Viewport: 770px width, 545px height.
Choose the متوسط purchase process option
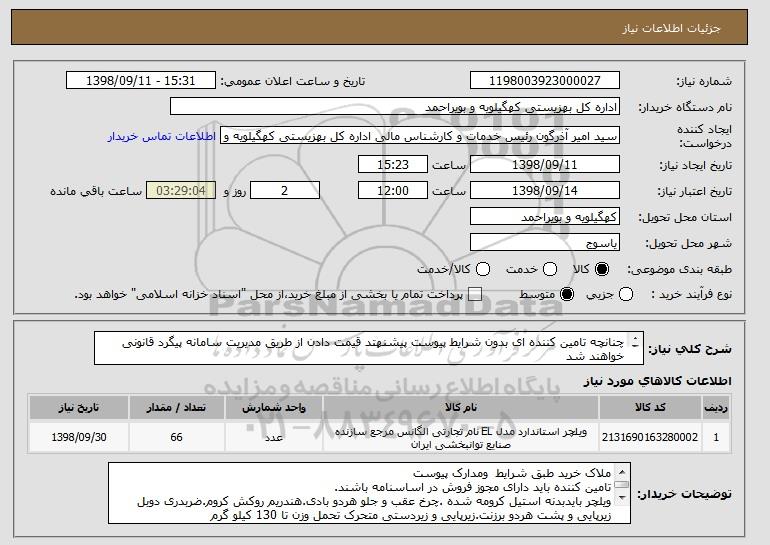[567, 295]
